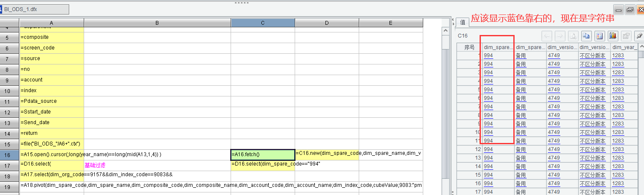The width and height of the screenshot is (644, 195).
Task: Select row 19 header
Action: (10, 187)
